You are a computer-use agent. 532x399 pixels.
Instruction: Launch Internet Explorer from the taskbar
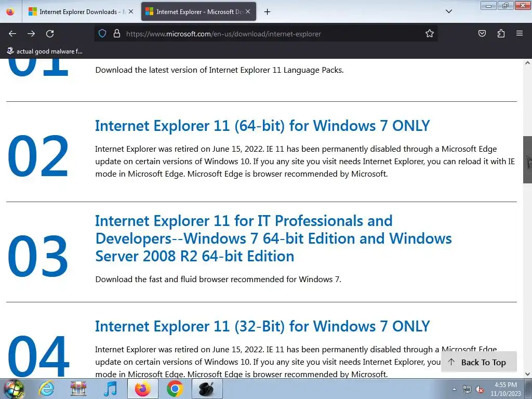(x=46, y=389)
